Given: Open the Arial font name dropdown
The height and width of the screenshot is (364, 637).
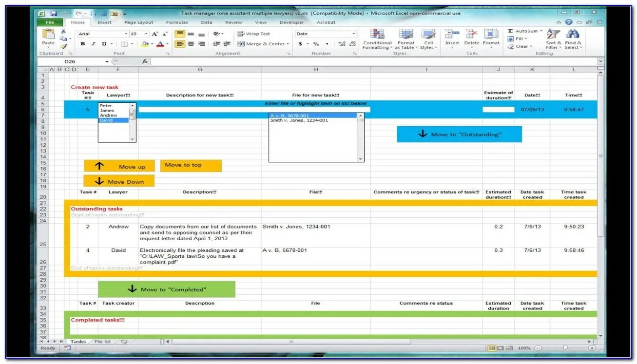Looking at the screenshot, I should [126, 34].
